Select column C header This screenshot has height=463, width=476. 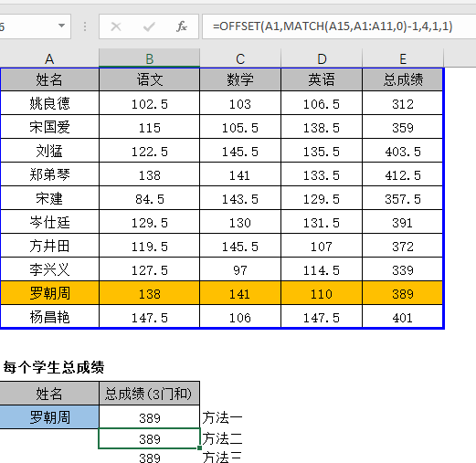(240, 58)
